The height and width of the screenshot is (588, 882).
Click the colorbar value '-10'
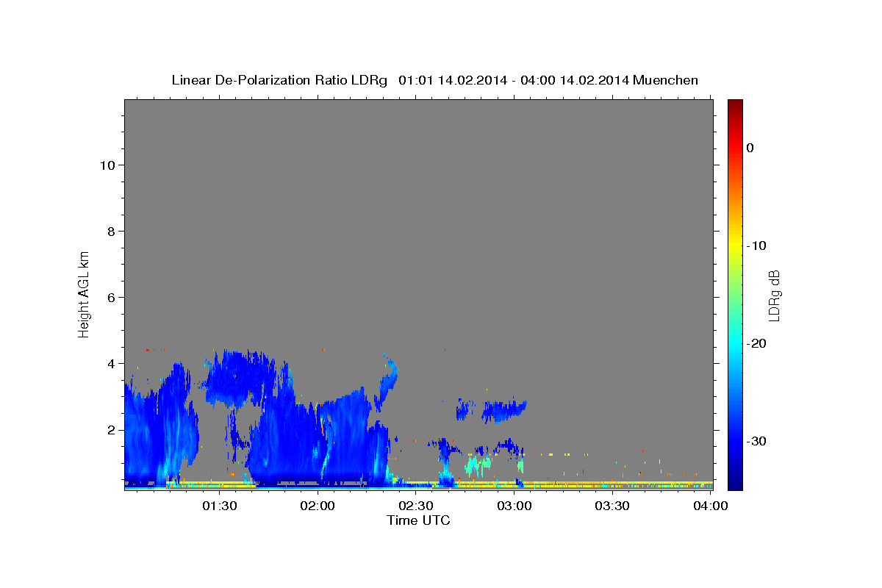pos(756,245)
